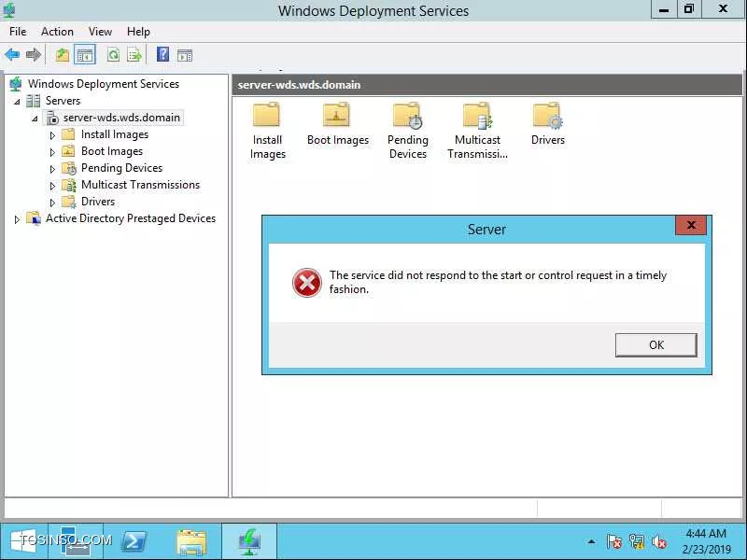747x560 pixels.
Task: Open the Action menu
Action: (57, 32)
